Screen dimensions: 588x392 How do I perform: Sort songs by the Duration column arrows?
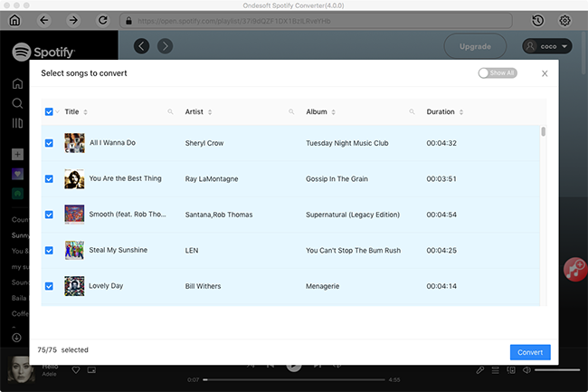pos(461,112)
